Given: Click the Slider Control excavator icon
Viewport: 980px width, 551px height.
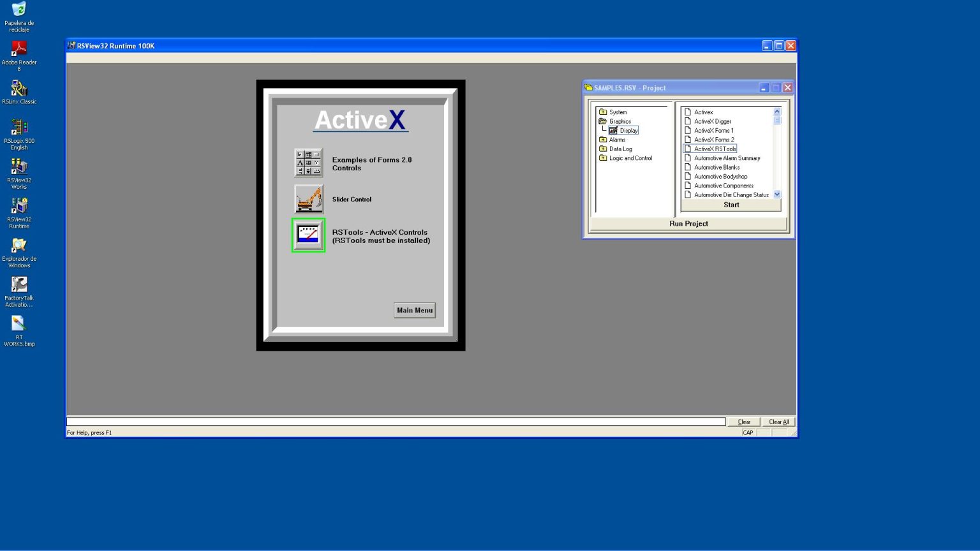Looking at the screenshot, I should click(x=308, y=199).
